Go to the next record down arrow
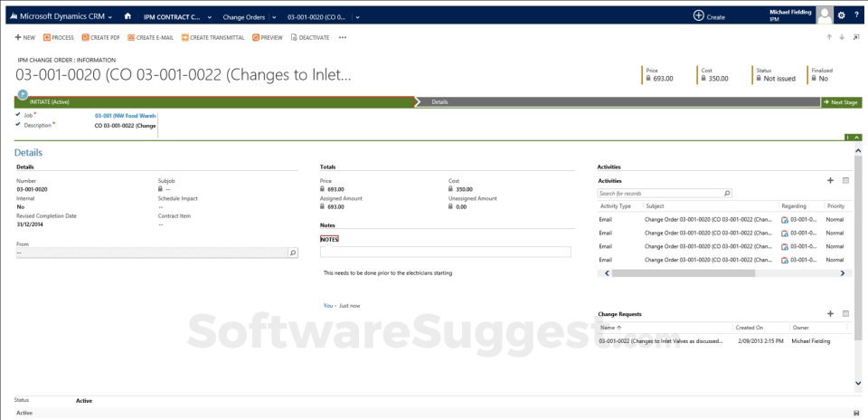Screen dimensions: 868x420 point(842,37)
